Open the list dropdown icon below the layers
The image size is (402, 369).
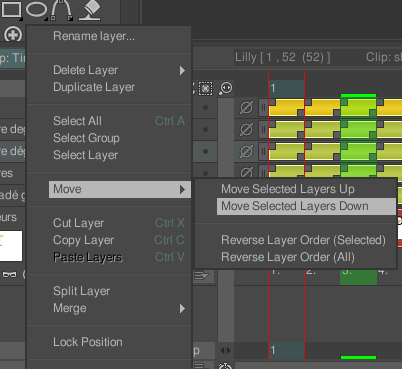pyautogui.click(x=202, y=276)
